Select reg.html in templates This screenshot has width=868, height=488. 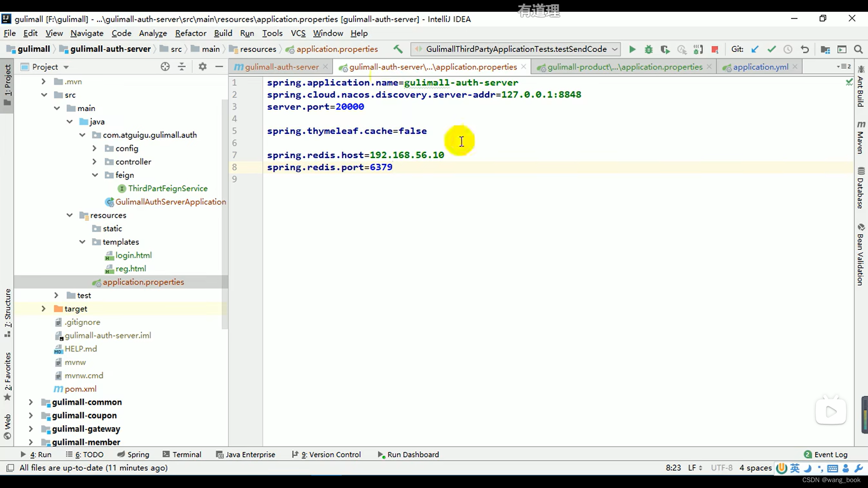pyautogui.click(x=131, y=269)
